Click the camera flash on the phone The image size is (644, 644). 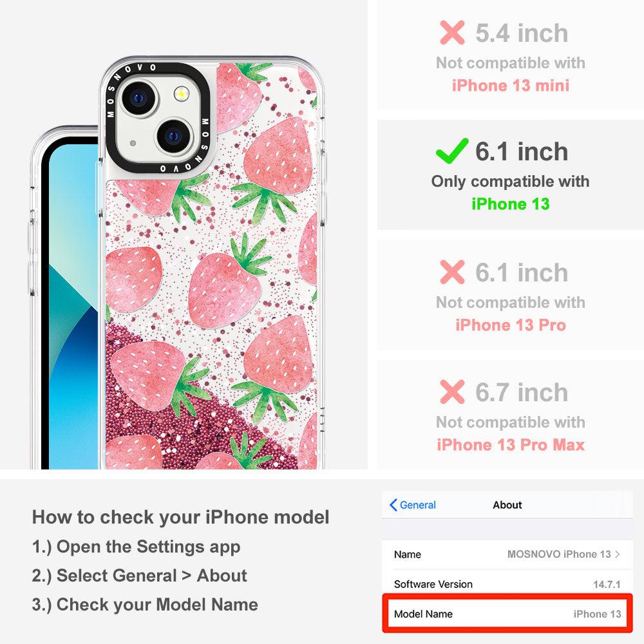pyautogui.click(x=182, y=95)
